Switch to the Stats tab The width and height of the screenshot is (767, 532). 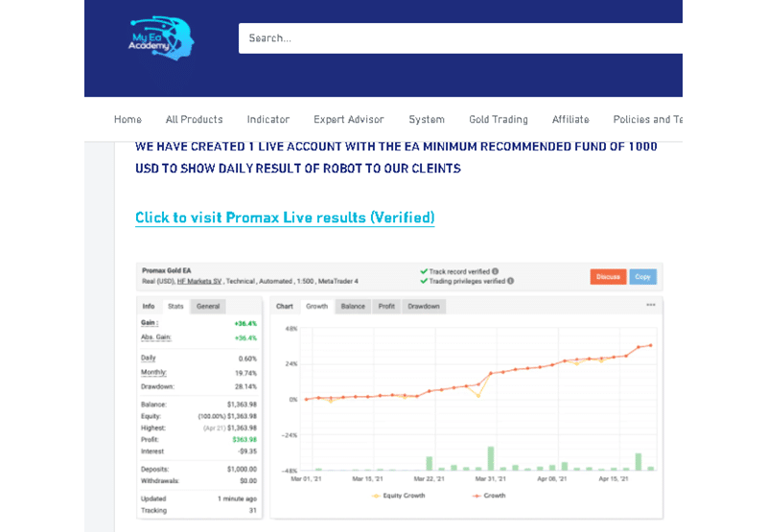coord(175,307)
